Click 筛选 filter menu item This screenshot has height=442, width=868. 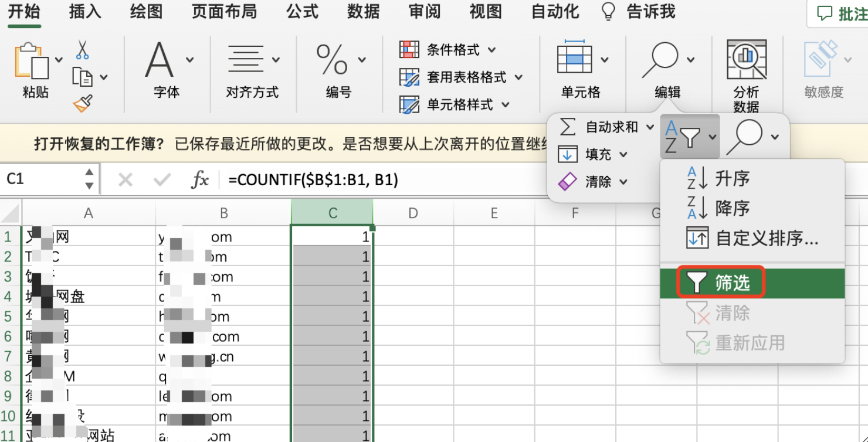point(732,283)
